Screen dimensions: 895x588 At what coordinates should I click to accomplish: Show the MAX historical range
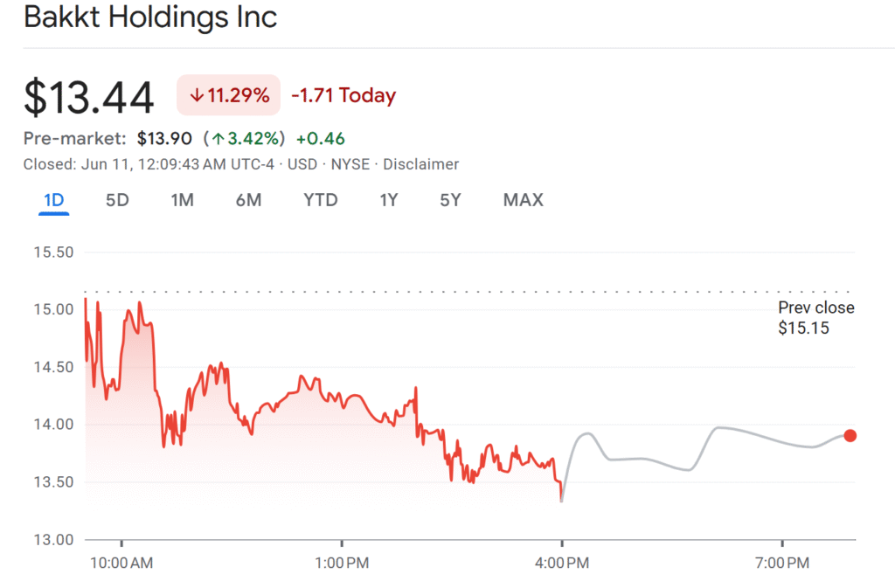523,200
